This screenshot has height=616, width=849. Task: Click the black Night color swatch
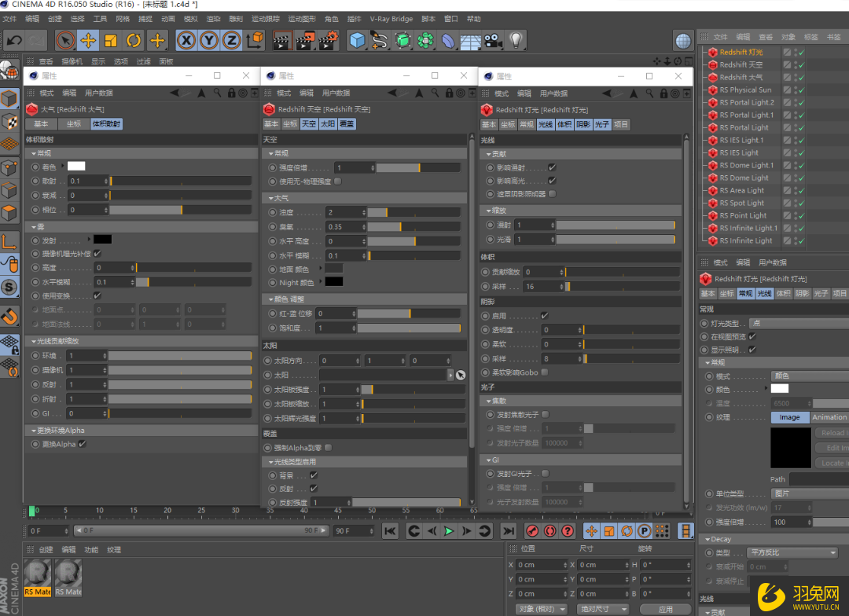(x=334, y=281)
